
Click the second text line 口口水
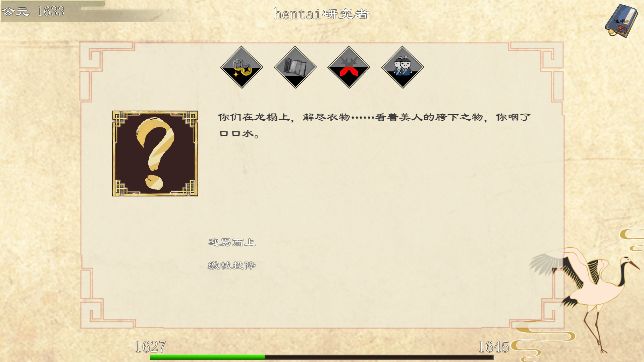click(x=239, y=134)
